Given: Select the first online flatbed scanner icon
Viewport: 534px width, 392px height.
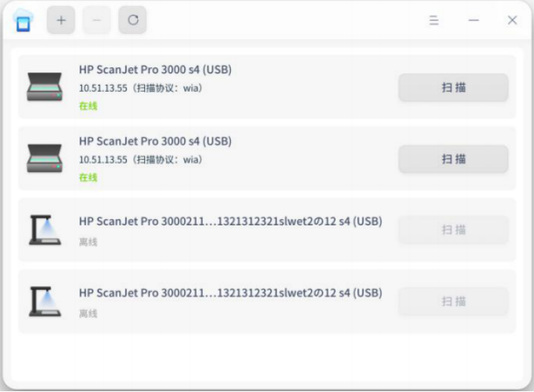Looking at the screenshot, I should 45,87.
